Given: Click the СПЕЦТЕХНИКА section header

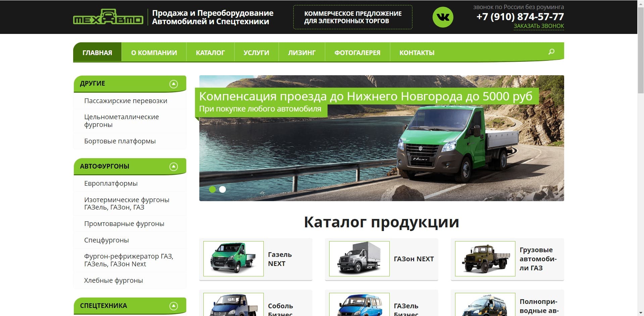Looking at the screenshot, I should [130, 306].
